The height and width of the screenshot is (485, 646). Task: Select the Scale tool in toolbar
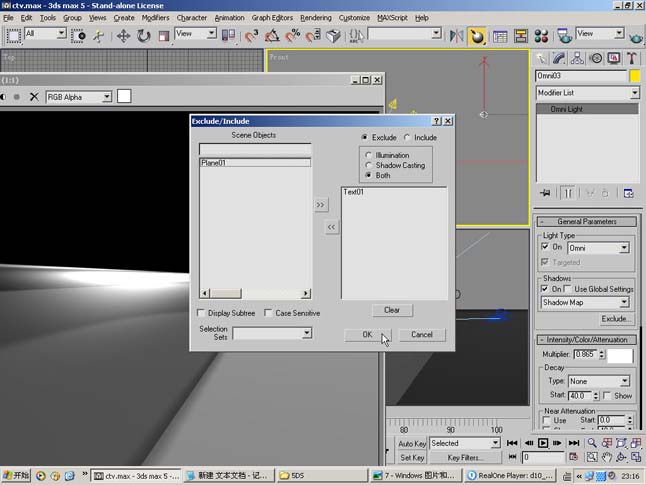(x=164, y=36)
